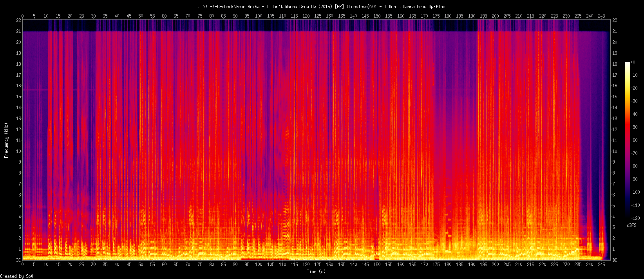This screenshot has width=644, height=279.
Task: Click "200" on the bottom time axis
Action: (x=495, y=265)
